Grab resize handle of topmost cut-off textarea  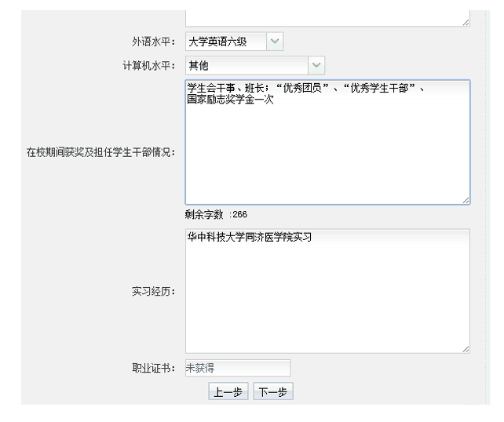pos(466,25)
